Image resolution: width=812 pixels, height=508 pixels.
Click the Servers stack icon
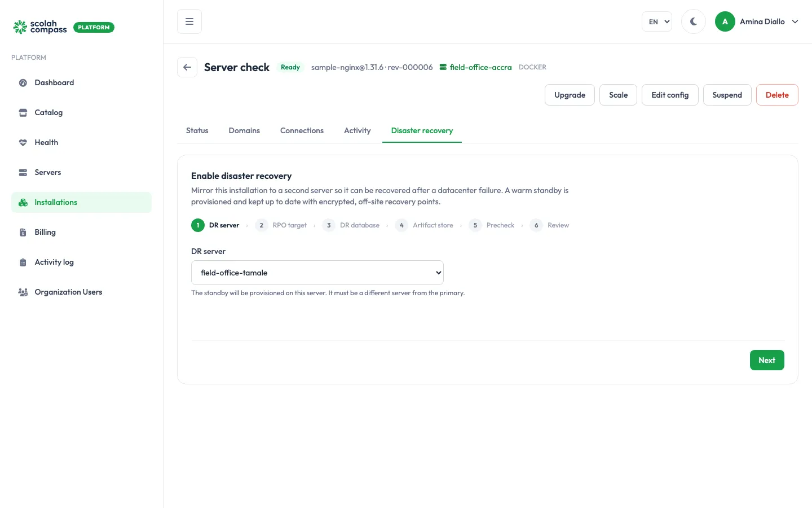tap(23, 173)
